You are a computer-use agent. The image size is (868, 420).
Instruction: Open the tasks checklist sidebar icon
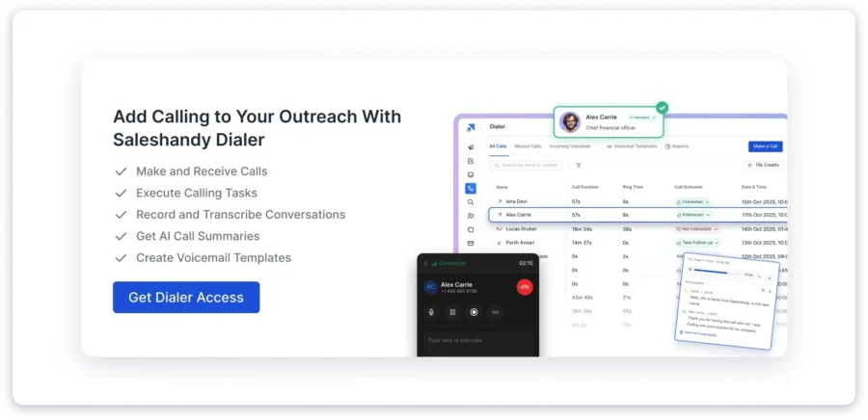point(471,161)
